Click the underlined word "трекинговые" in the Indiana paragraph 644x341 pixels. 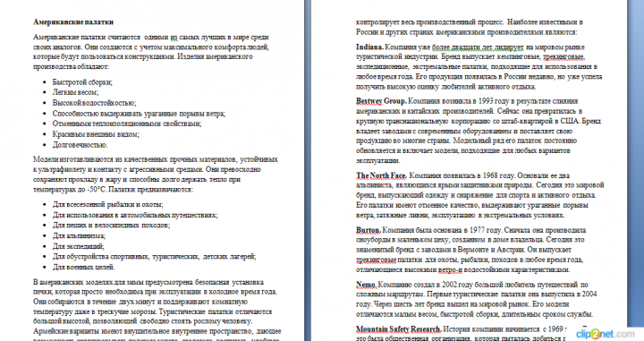563,57
